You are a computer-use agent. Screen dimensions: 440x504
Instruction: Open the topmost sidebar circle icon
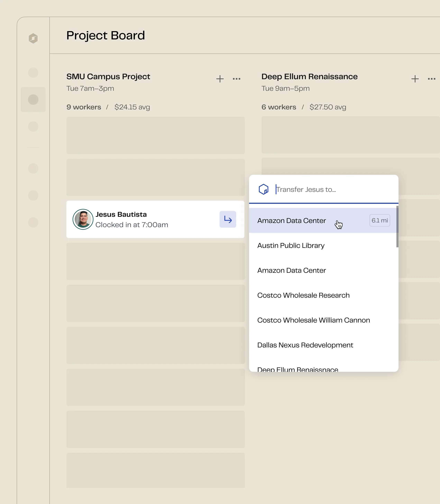pos(33,72)
